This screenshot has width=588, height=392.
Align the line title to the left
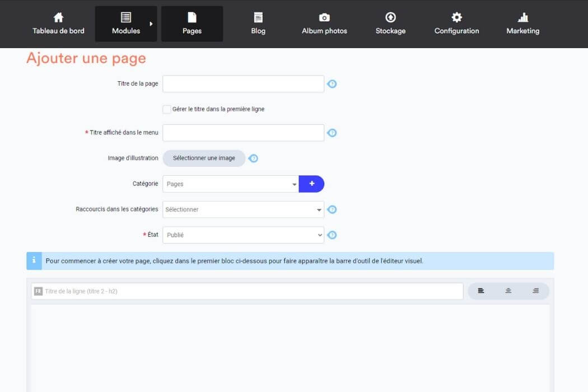point(480,291)
